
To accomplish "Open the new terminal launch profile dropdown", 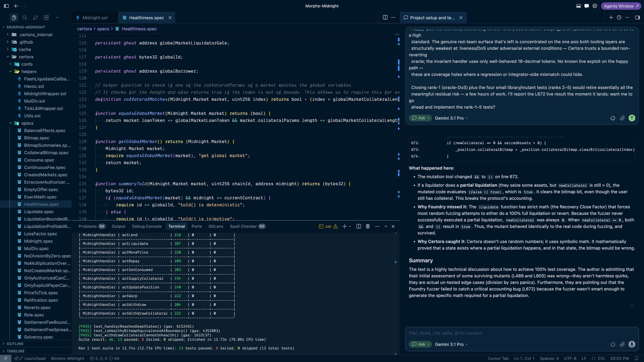I will pyautogui.click(x=350, y=226).
